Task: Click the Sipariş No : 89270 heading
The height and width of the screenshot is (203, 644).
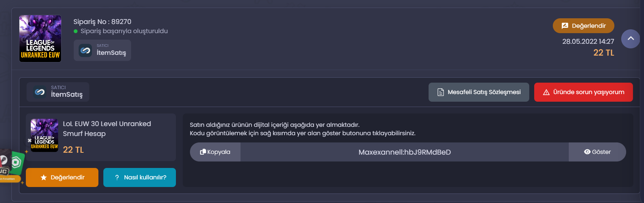Action: (102, 22)
